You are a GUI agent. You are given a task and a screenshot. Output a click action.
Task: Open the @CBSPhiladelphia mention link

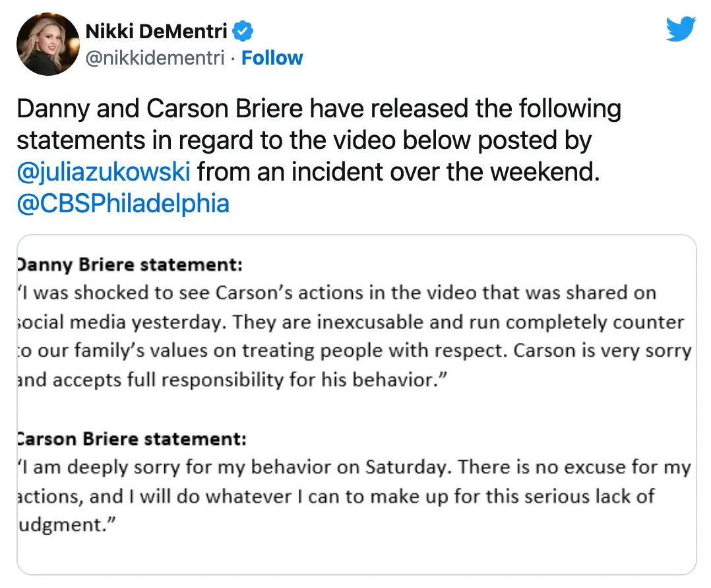click(x=122, y=204)
